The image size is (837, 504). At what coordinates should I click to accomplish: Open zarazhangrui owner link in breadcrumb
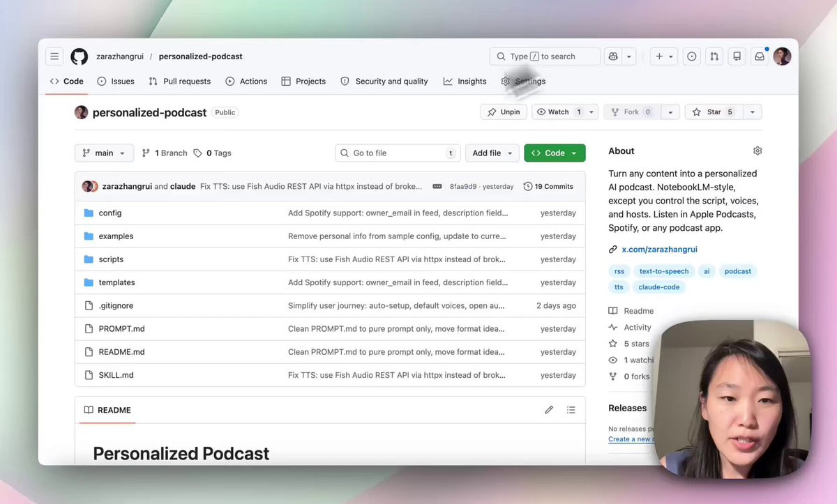(x=120, y=56)
